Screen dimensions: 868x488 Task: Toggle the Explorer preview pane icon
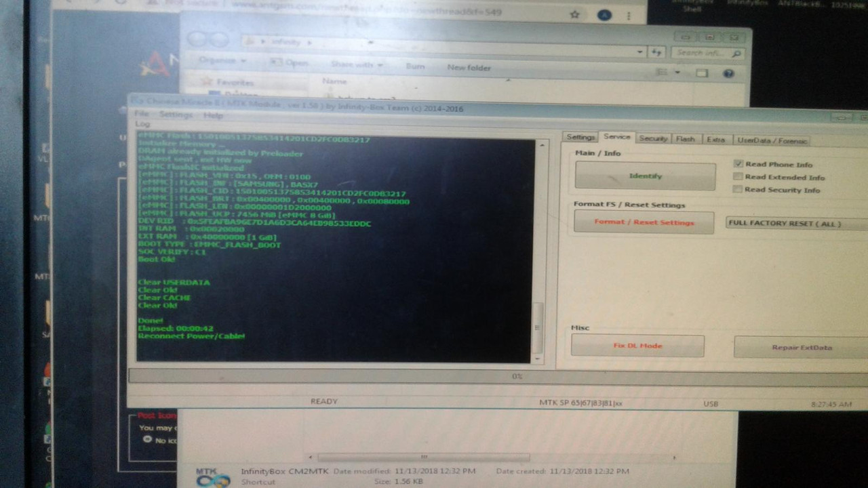click(702, 73)
